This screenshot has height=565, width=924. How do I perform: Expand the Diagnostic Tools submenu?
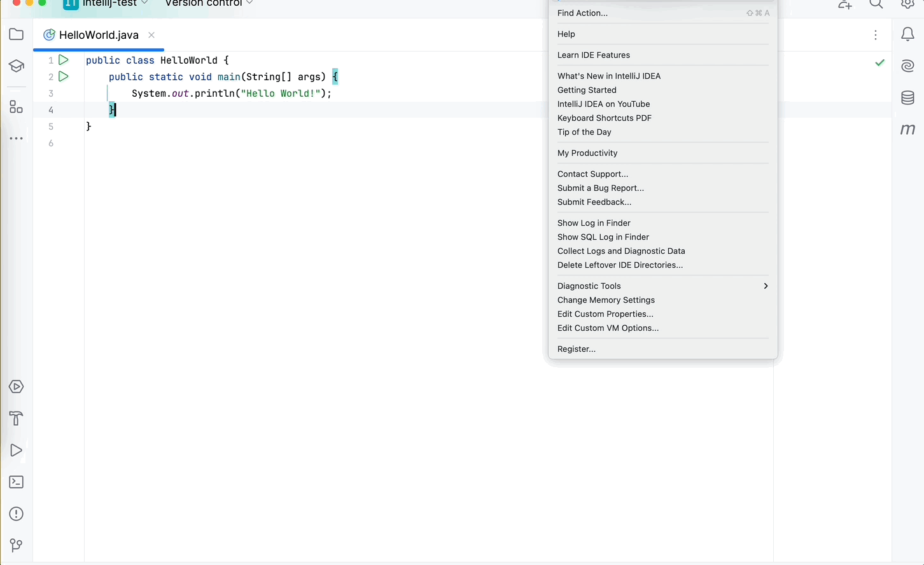click(x=662, y=286)
